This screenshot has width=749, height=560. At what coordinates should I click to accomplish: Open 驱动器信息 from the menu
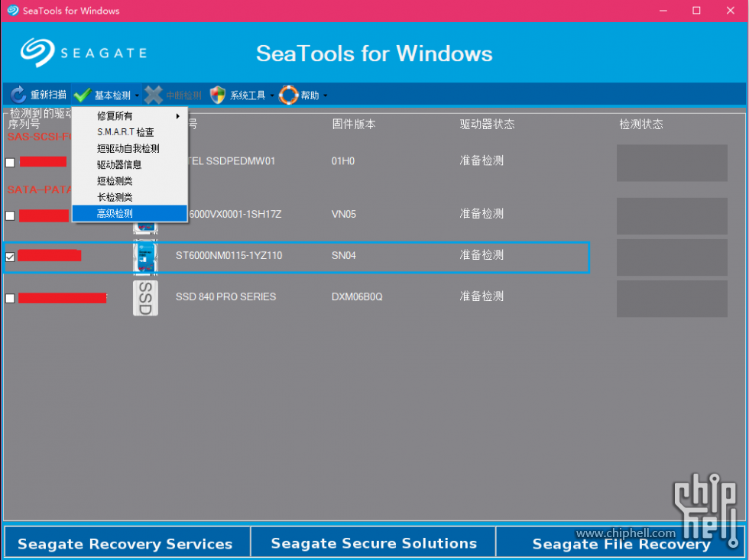(x=129, y=165)
